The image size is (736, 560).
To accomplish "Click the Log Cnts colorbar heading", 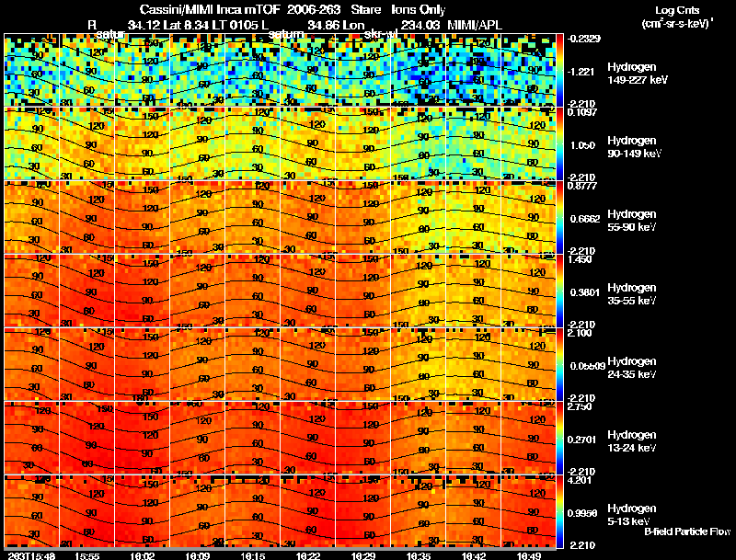I will pos(677,10).
